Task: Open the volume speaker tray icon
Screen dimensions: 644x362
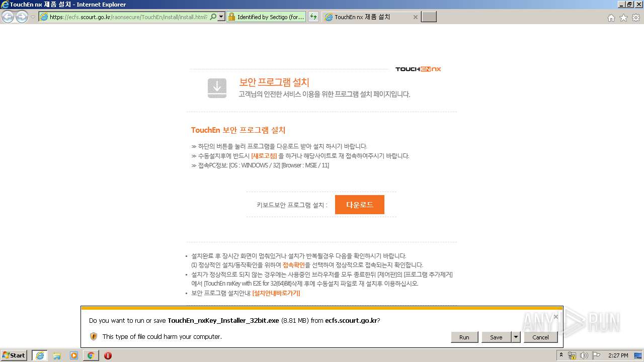Action: 585,355
